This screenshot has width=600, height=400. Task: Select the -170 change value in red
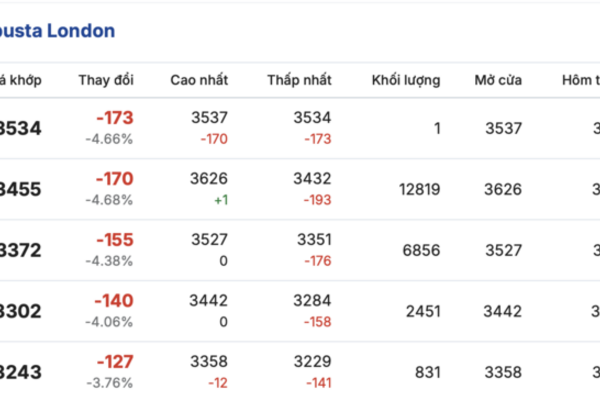coord(114,180)
